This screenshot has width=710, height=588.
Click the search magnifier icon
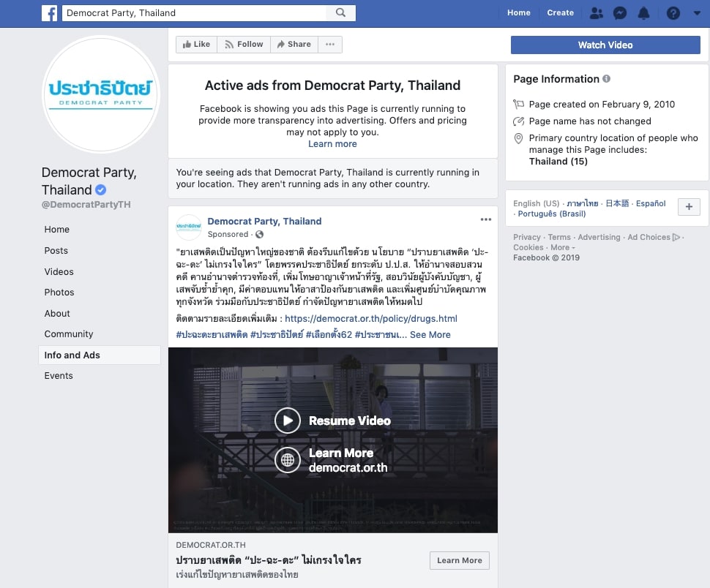coord(340,13)
